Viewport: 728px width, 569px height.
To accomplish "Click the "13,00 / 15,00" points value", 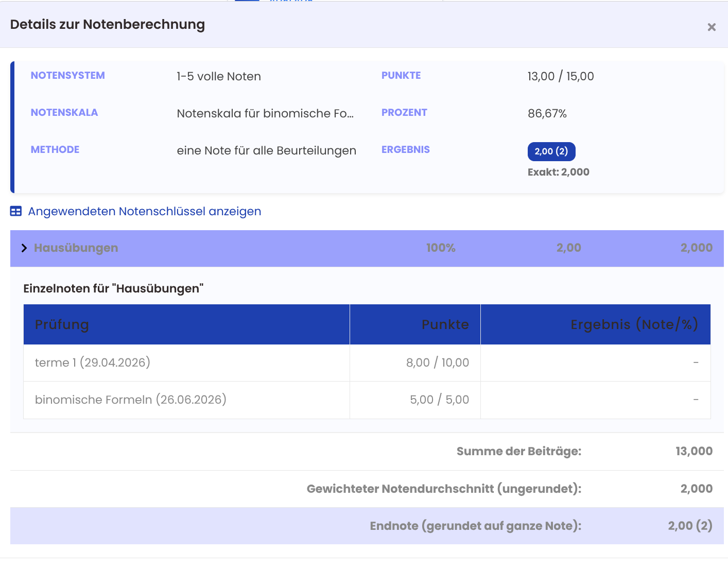I will tap(561, 76).
